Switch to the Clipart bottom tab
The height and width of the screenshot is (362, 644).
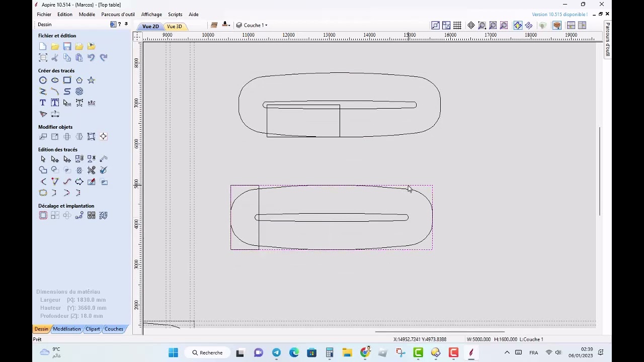coord(93,329)
